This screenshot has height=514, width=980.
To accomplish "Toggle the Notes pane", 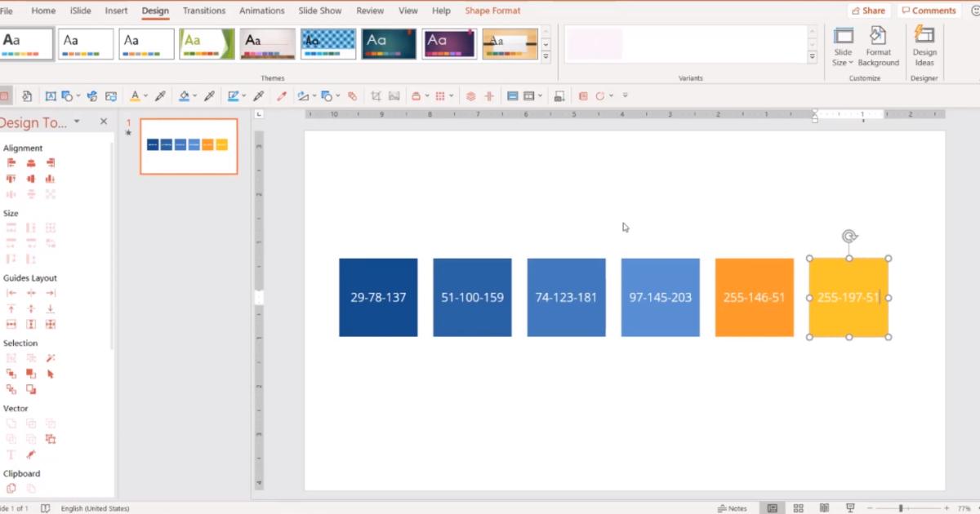I will [733, 507].
